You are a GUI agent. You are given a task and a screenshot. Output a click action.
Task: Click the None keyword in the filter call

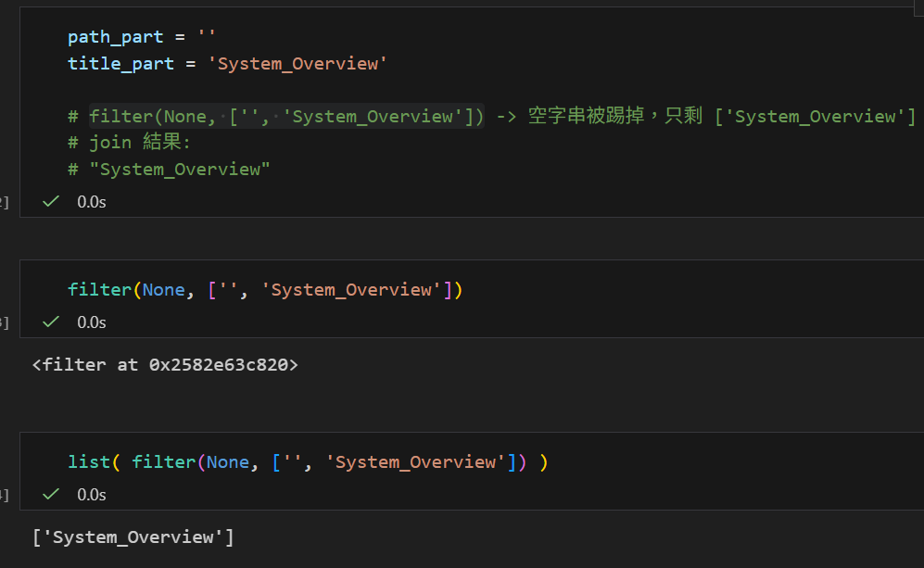pyautogui.click(x=163, y=289)
